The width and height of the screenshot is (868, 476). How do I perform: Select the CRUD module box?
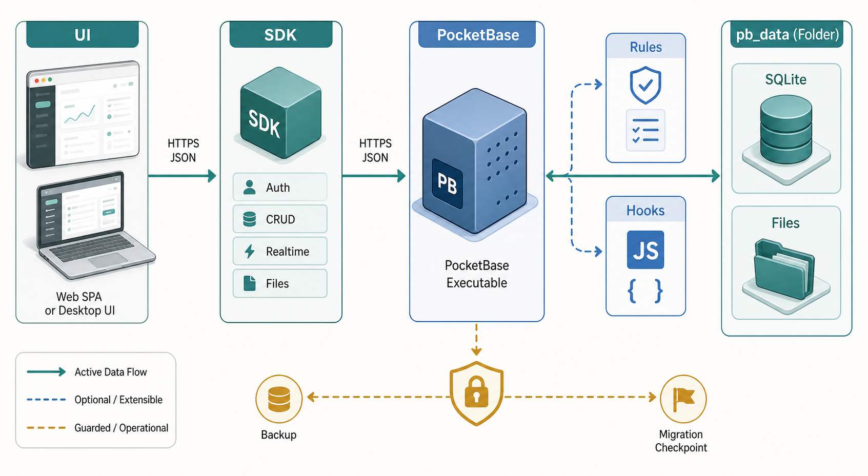tap(280, 219)
